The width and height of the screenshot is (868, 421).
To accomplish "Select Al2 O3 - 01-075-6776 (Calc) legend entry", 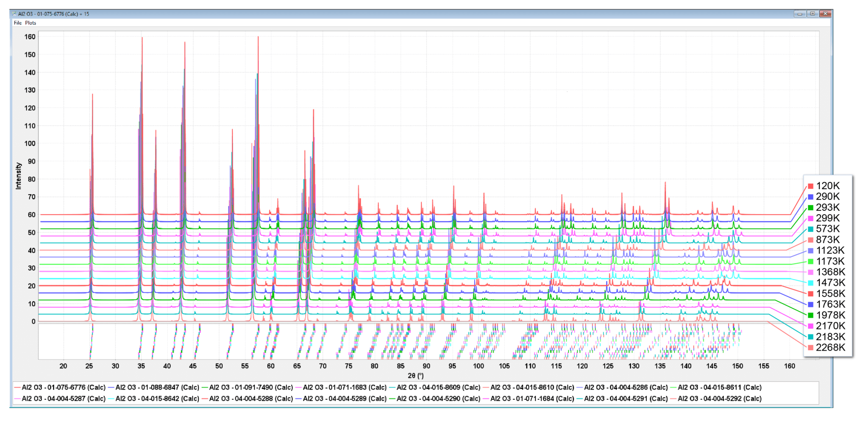I will coord(64,388).
